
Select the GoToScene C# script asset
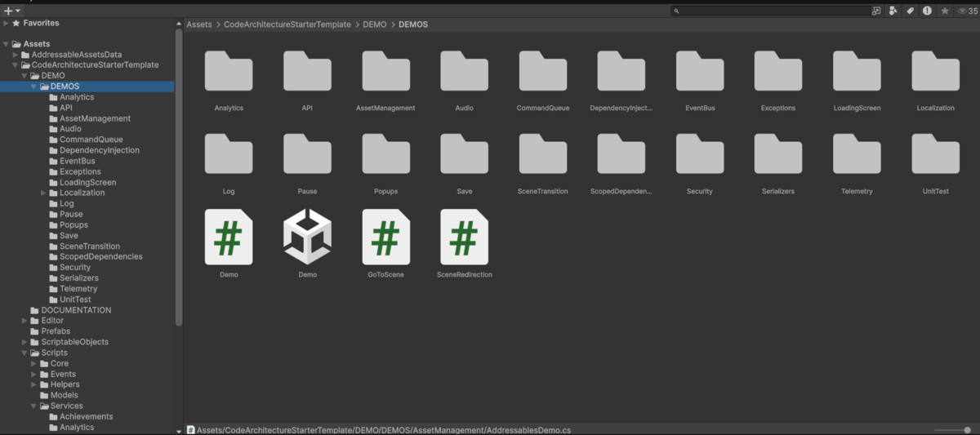pos(386,237)
